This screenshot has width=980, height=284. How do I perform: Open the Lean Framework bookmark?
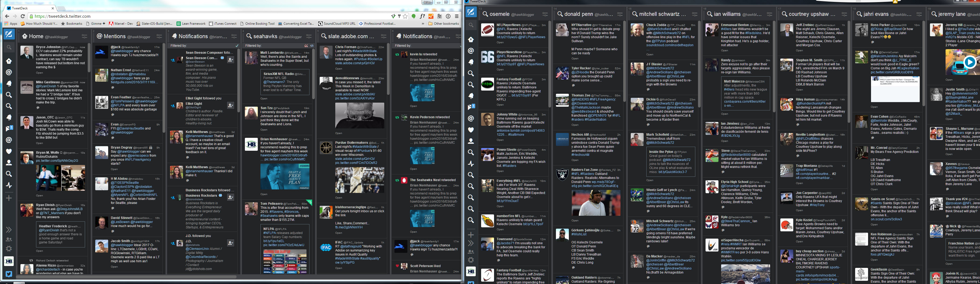tap(191, 24)
